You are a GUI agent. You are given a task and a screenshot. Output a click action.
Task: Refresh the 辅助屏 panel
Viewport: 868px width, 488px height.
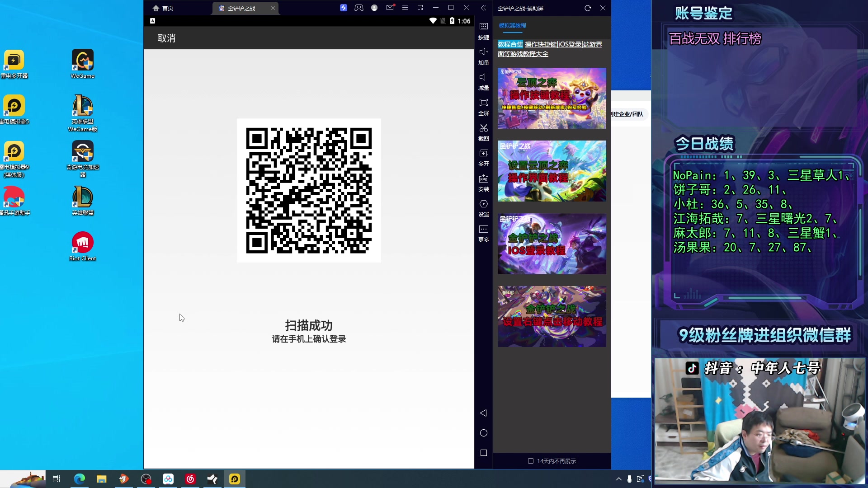[x=588, y=8]
